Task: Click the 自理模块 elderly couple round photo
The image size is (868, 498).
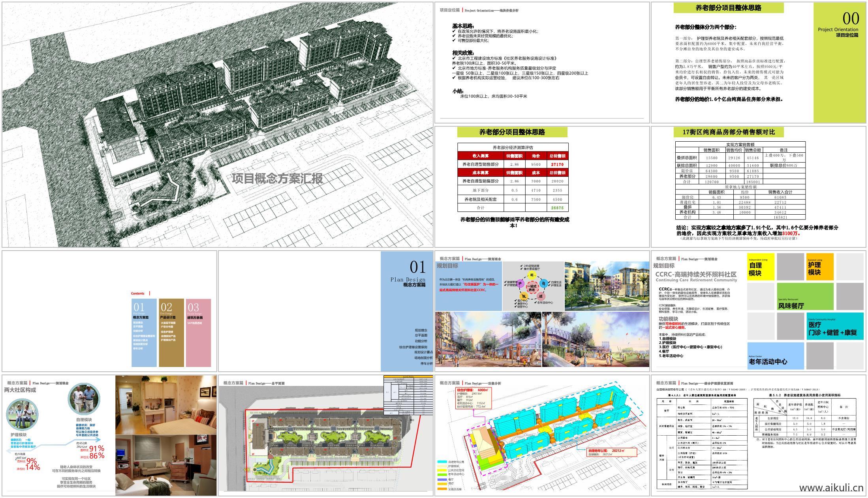Action: pyautogui.click(x=84, y=399)
